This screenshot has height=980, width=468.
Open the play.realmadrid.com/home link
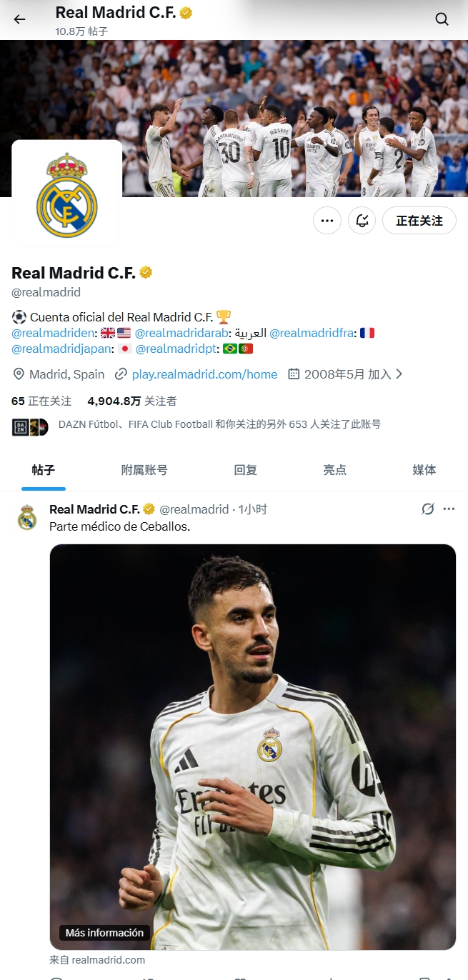pos(204,374)
